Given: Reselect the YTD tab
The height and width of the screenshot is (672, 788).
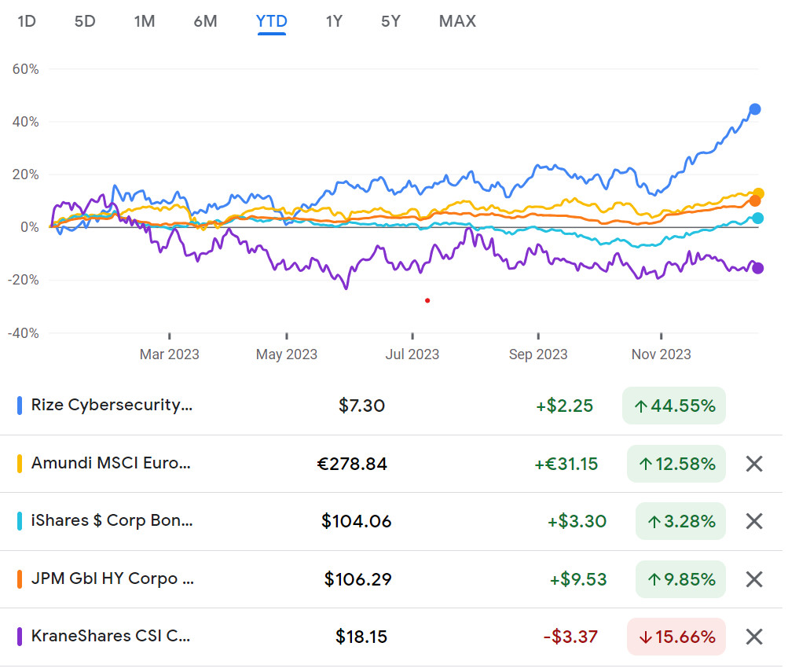Looking at the screenshot, I should point(271,21).
